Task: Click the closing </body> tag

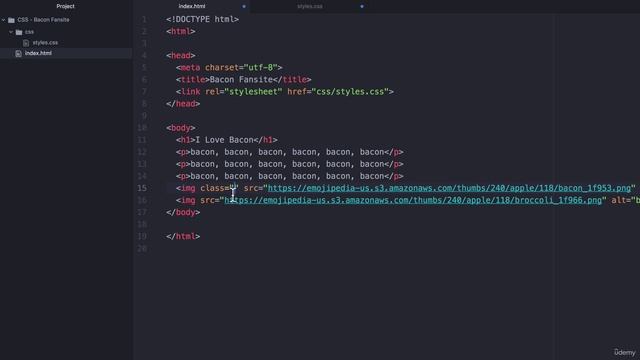Action: pyautogui.click(x=183, y=212)
